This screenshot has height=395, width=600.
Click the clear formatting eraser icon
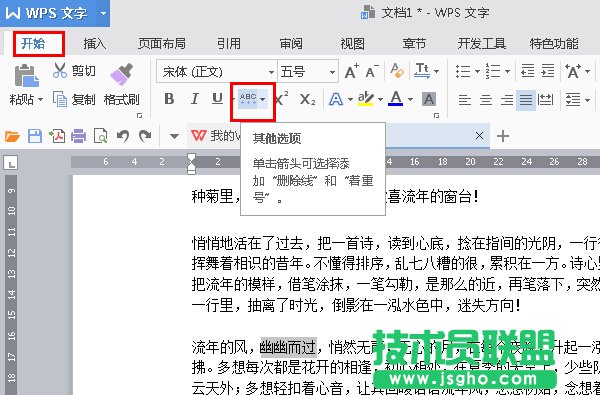click(x=398, y=71)
